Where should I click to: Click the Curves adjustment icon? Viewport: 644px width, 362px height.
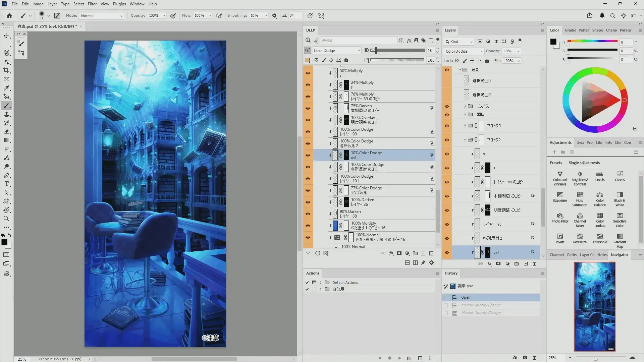coord(620,176)
